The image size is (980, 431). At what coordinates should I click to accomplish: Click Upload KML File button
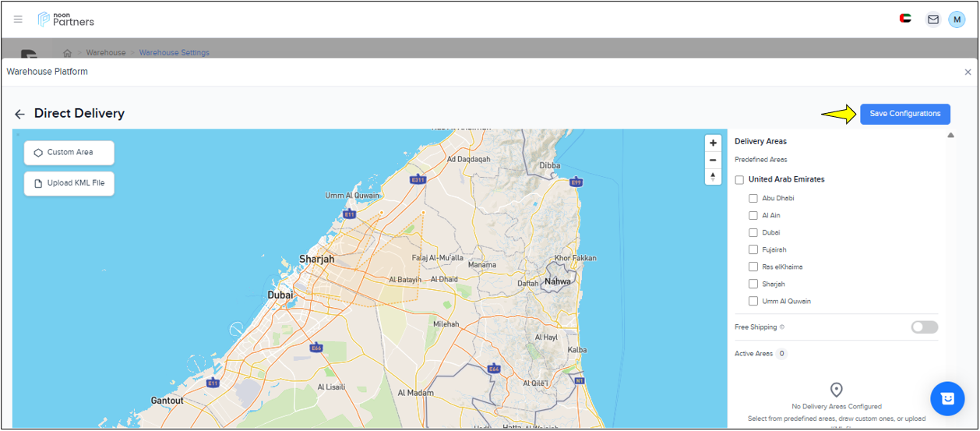pyautogui.click(x=69, y=184)
